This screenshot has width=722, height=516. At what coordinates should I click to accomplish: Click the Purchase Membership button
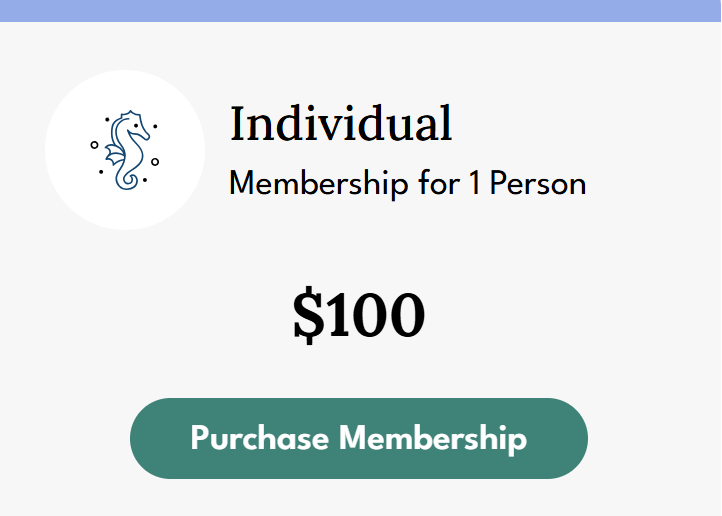click(x=359, y=439)
